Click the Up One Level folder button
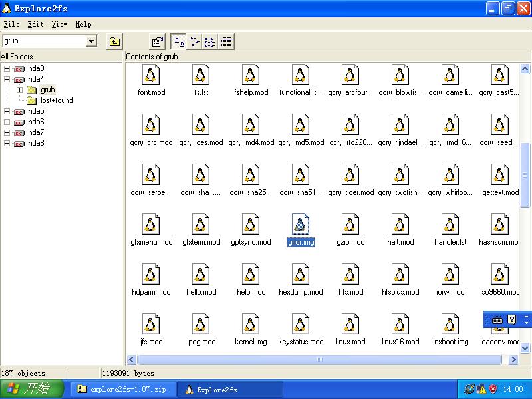Image resolution: width=532 pixels, height=399 pixels. coord(114,42)
